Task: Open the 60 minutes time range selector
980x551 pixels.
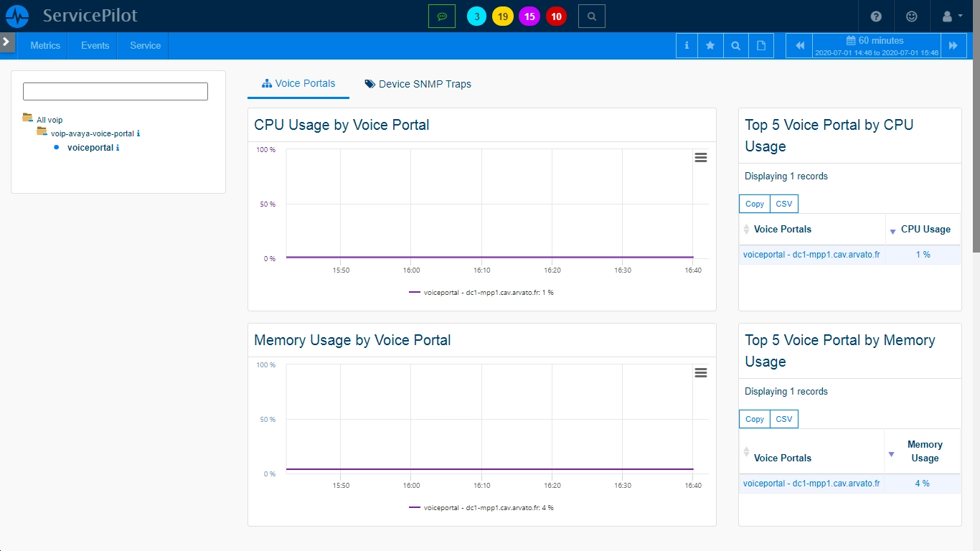Action: click(x=876, y=45)
